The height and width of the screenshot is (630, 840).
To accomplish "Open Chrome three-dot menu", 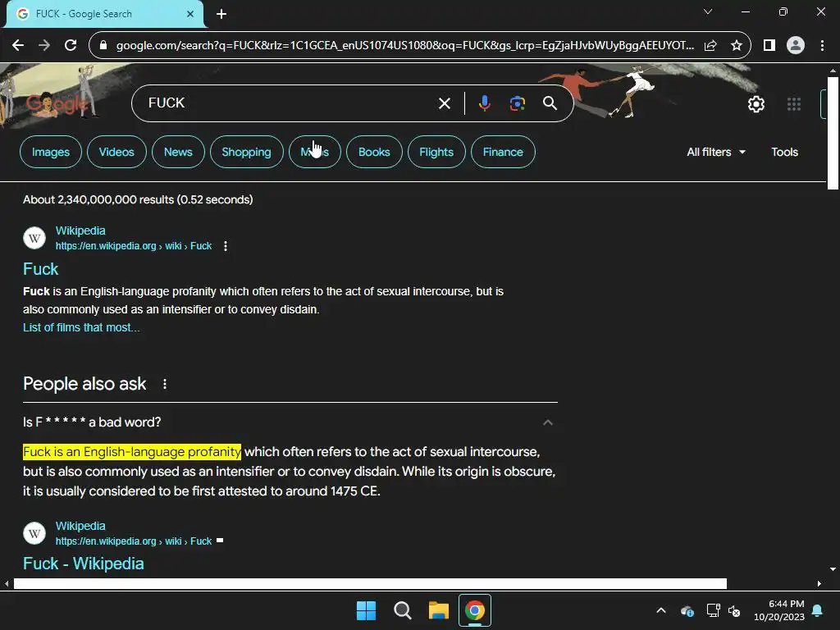I will click(x=822, y=46).
